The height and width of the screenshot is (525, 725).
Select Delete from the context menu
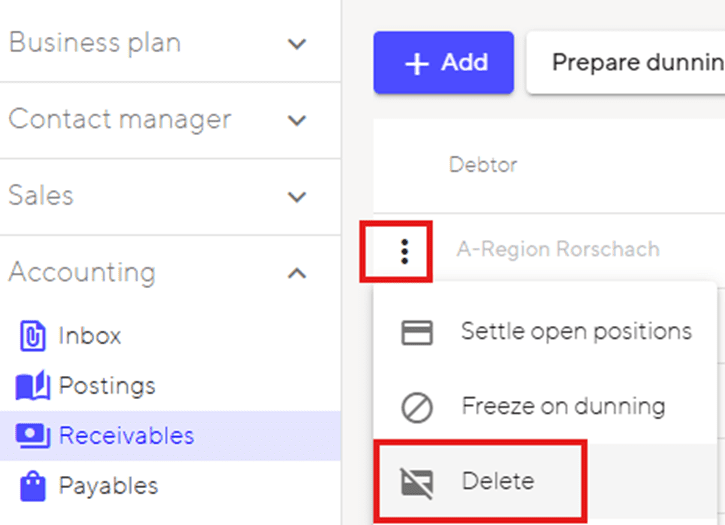[x=498, y=481]
